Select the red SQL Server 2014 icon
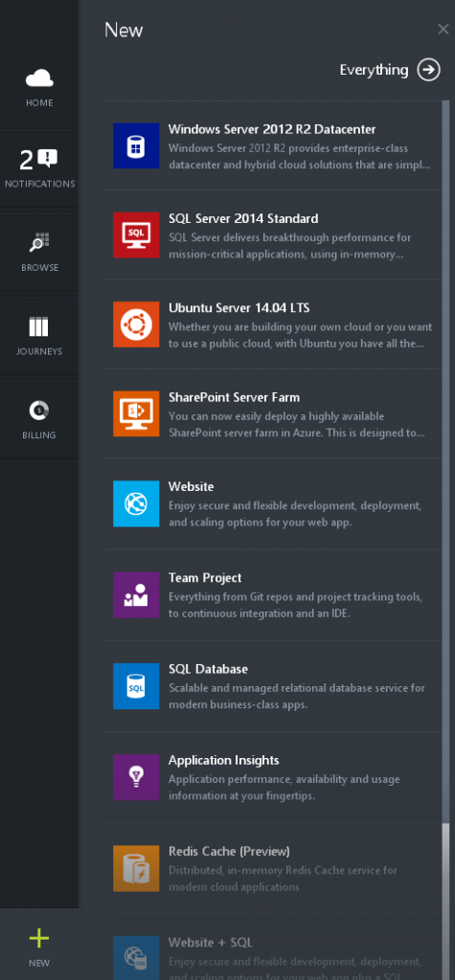Viewport: 455px width, 980px height. [x=136, y=235]
